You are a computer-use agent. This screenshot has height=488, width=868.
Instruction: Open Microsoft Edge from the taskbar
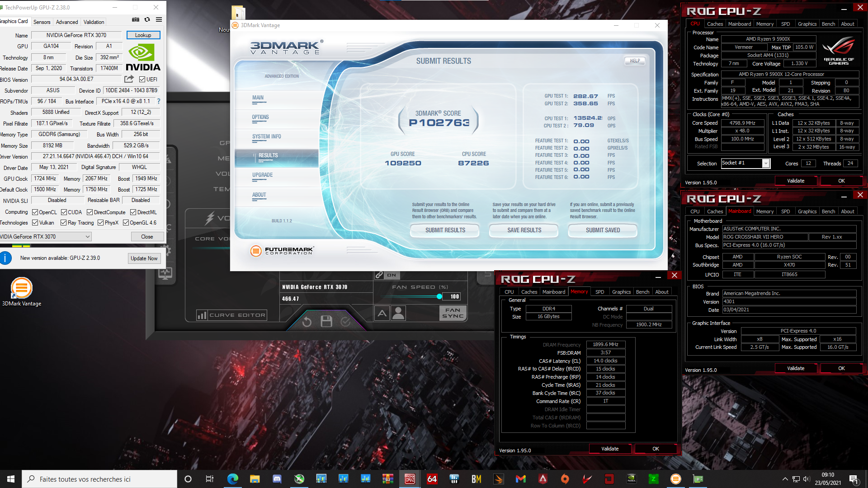point(232,479)
